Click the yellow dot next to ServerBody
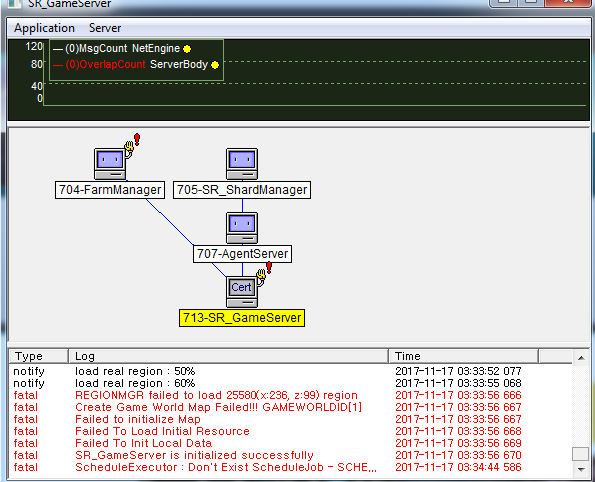The image size is (595, 482). pyautogui.click(x=215, y=65)
